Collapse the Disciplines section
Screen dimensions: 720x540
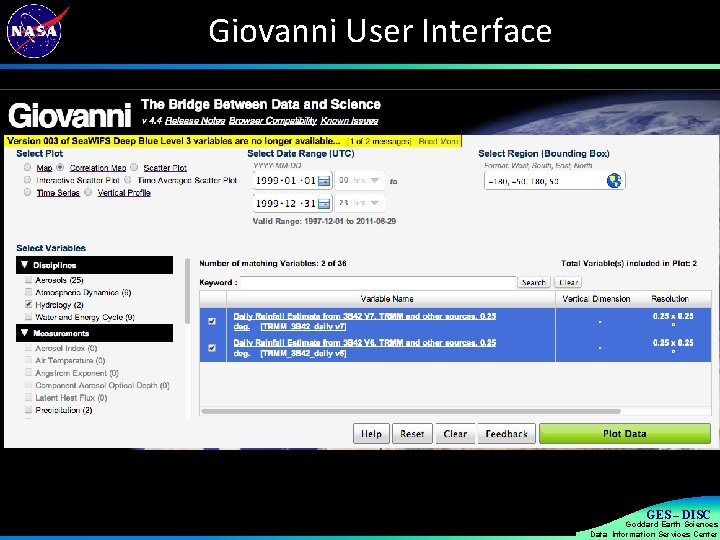click(95, 265)
